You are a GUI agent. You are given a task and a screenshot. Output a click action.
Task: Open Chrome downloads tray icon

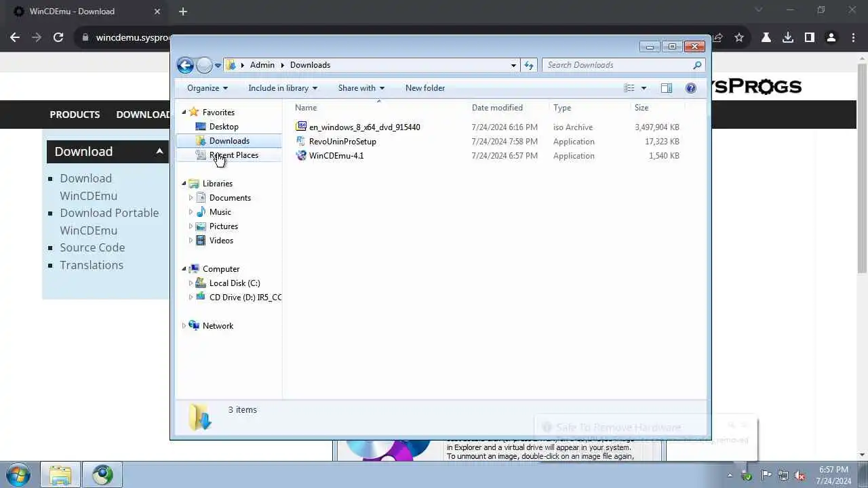coord(788,38)
